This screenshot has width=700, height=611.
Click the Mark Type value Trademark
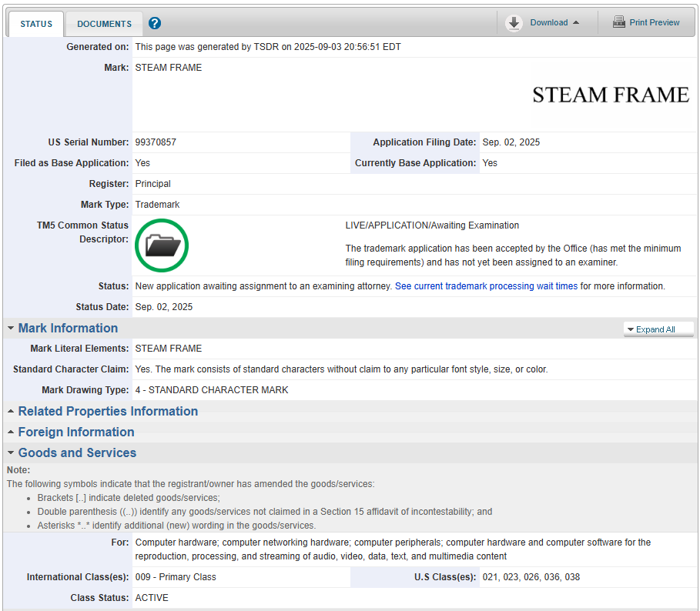[x=157, y=204]
